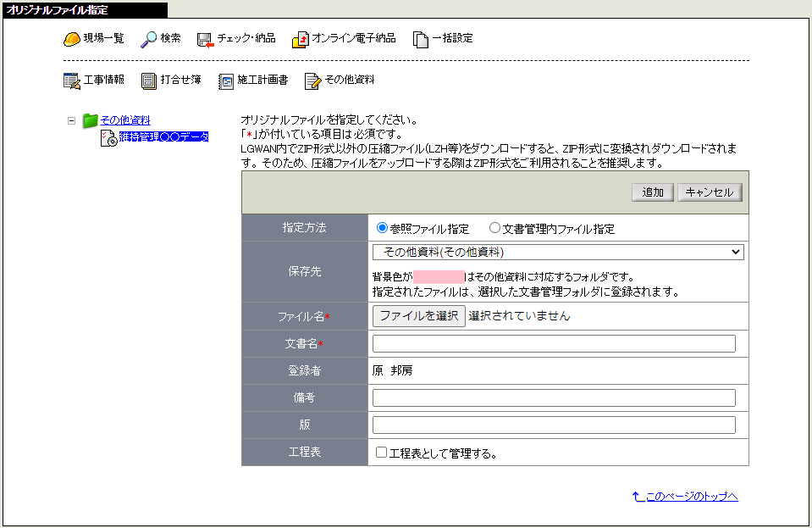Click the その他資料 pencil document icon
The image size is (812, 528).
312,81
